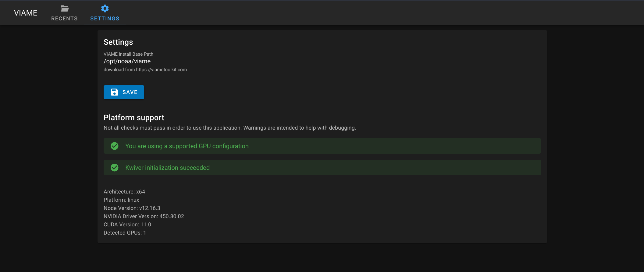Click the CUDA Version: 11.0 line

click(x=127, y=225)
